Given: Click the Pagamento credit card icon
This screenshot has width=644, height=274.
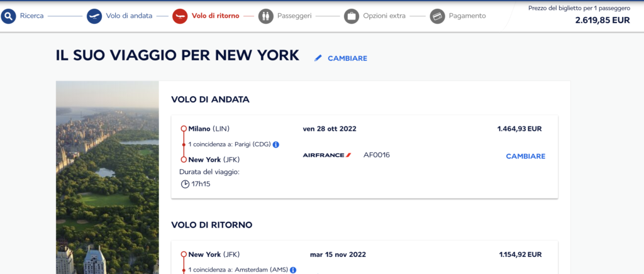Looking at the screenshot, I should click(438, 16).
